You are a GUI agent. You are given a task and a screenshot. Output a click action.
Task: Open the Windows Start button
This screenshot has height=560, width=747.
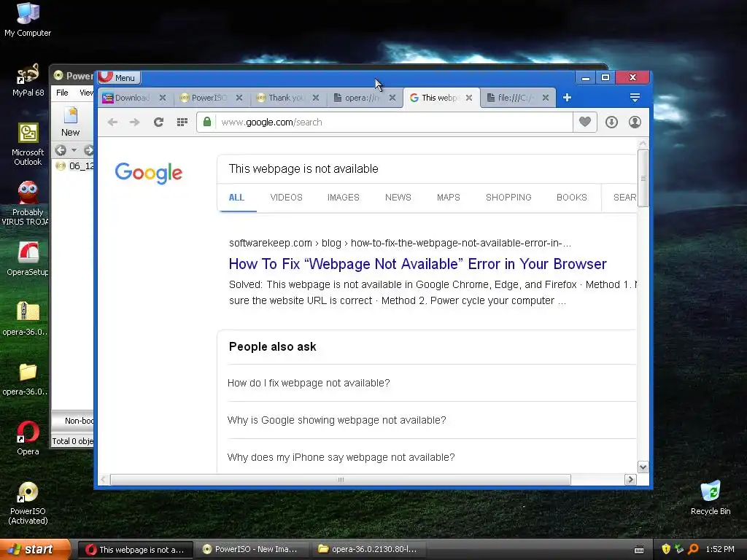tap(35, 550)
